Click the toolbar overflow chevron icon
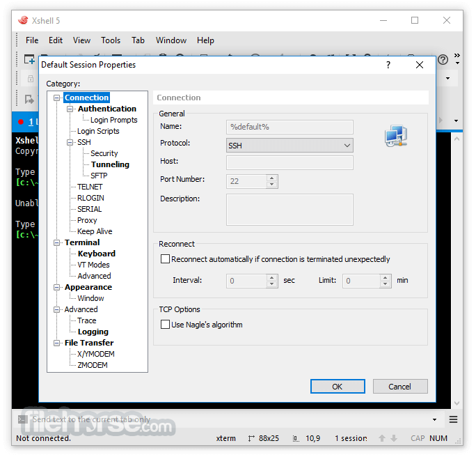 pos(457,55)
